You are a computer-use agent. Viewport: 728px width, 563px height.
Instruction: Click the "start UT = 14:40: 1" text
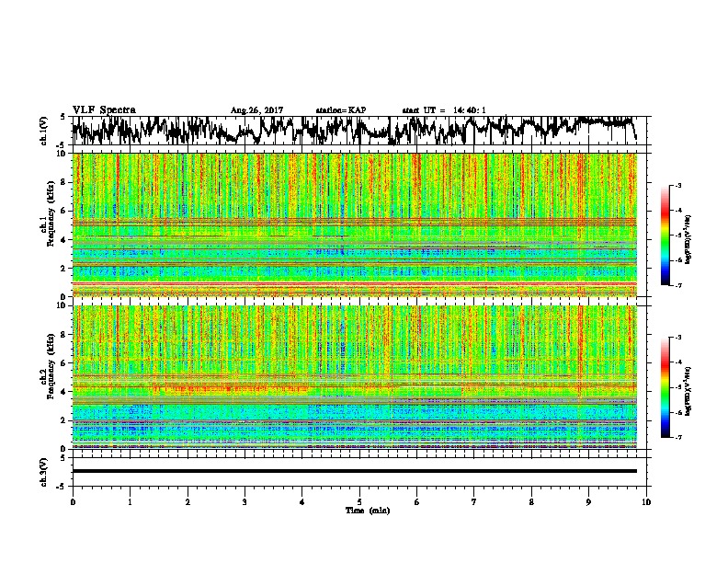(x=444, y=110)
